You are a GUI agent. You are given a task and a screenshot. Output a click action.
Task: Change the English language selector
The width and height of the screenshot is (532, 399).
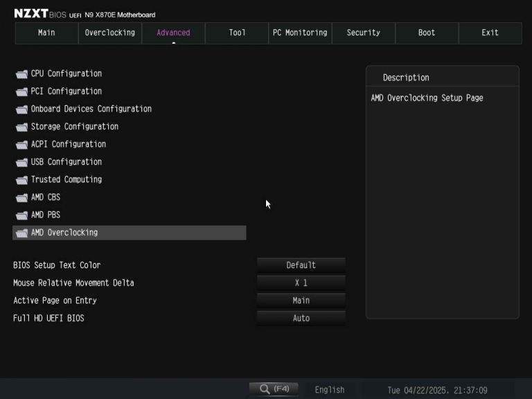point(330,390)
